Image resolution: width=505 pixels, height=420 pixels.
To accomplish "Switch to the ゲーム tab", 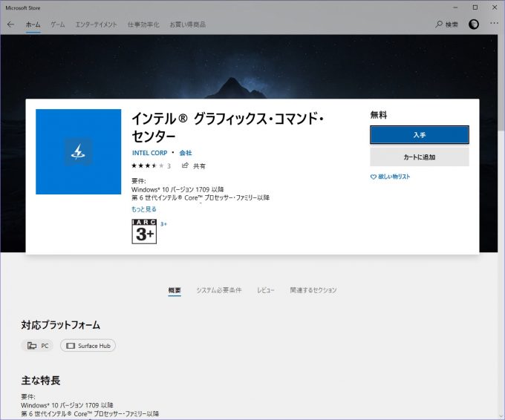I will 58,24.
